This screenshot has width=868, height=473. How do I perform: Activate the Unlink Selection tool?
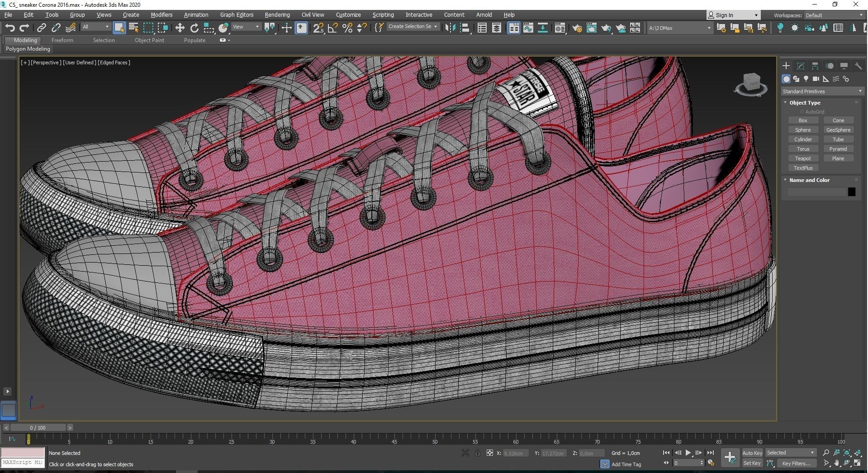coord(56,28)
